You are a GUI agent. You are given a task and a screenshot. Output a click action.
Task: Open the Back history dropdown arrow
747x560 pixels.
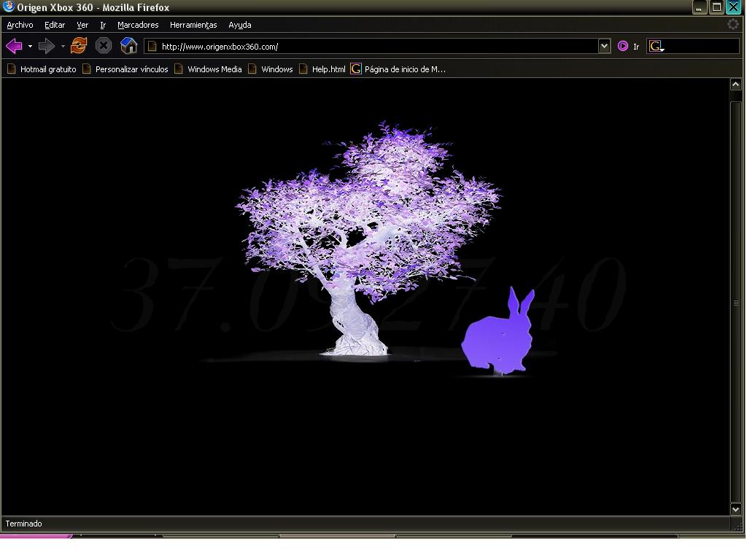tap(30, 47)
